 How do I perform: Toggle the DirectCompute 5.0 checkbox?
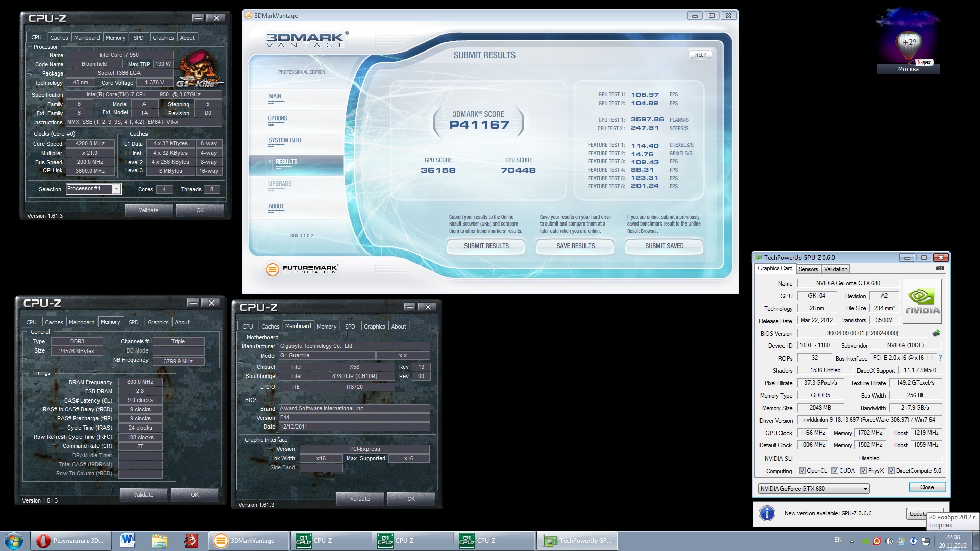click(891, 471)
